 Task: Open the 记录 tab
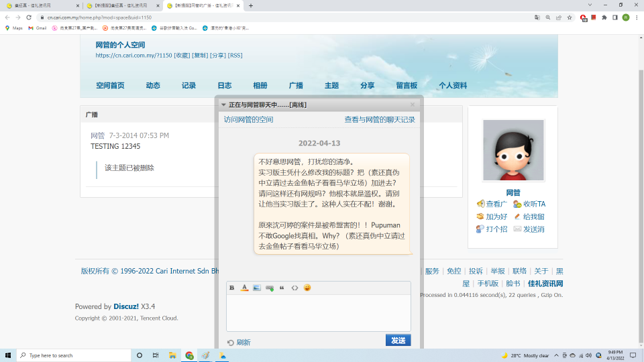click(189, 85)
